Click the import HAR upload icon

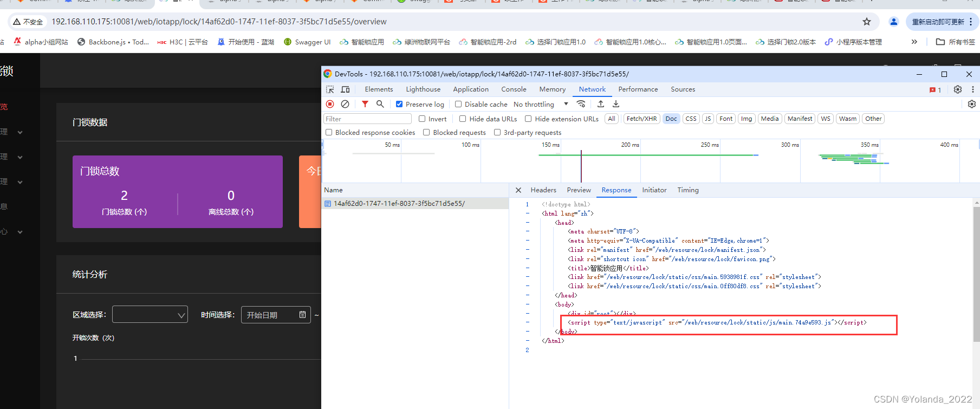click(x=601, y=104)
